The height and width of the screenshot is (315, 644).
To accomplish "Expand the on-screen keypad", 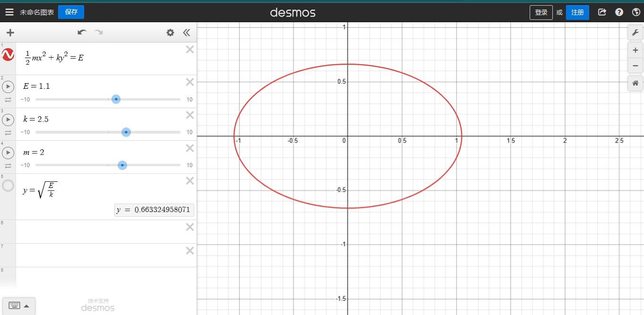I will (x=19, y=306).
